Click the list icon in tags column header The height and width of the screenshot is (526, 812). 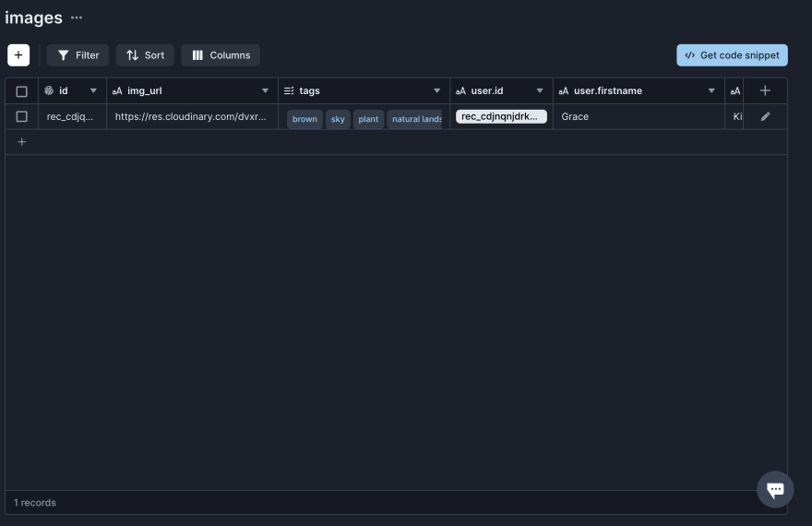(289, 90)
